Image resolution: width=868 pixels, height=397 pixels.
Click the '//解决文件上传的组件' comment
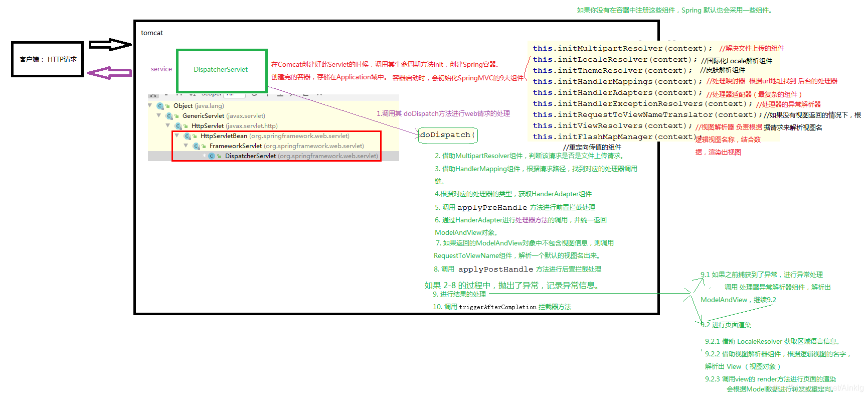752,49
